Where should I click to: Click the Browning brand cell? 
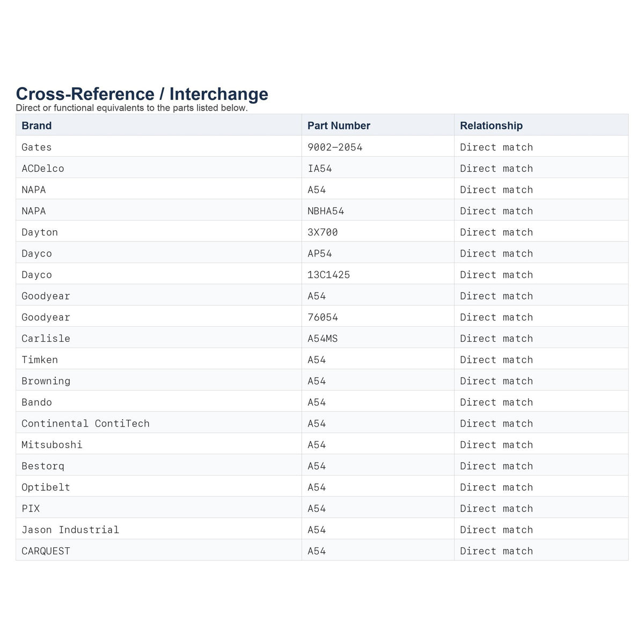pos(46,381)
